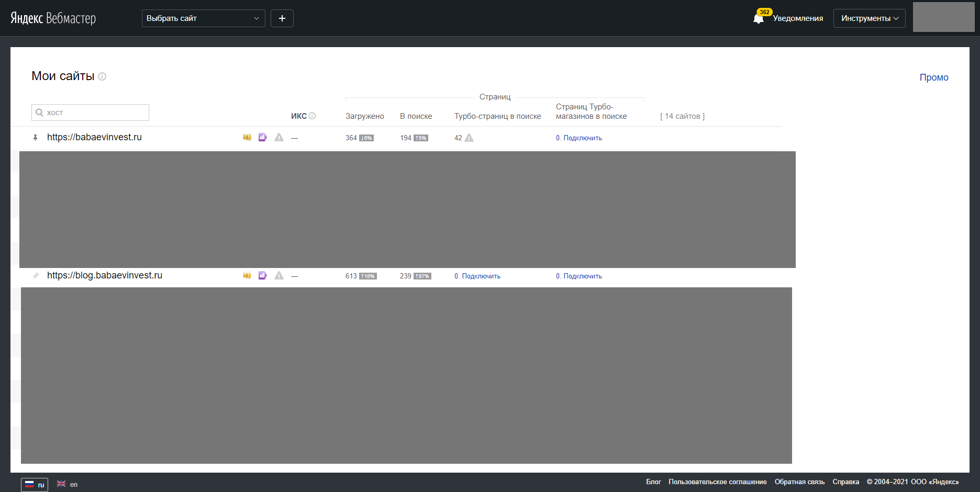The width and height of the screenshot is (980, 492).
Task: Click the info icon next to ИКС
Action: pos(312,116)
